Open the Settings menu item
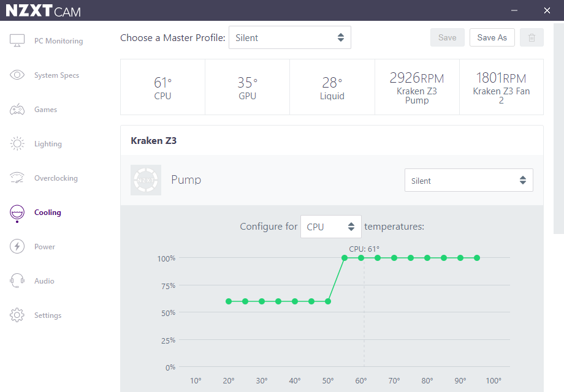This screenshot has height=392, width=564. 47,315
